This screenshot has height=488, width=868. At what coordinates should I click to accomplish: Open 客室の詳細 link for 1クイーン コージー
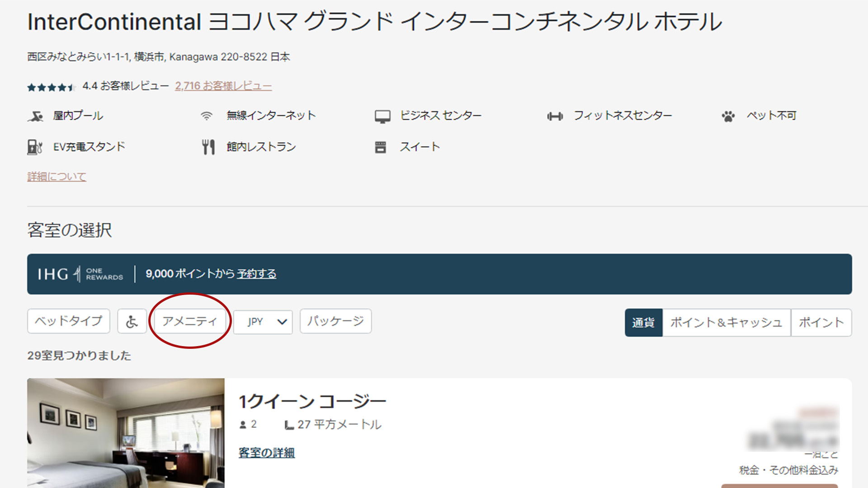(x=267, y=453)
